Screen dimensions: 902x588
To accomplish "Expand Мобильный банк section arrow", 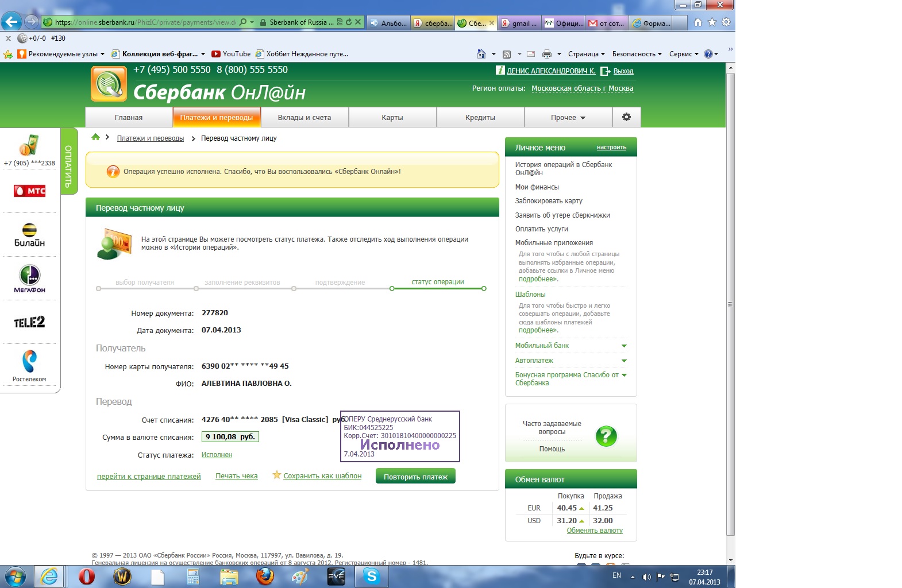I will (624, 346).
